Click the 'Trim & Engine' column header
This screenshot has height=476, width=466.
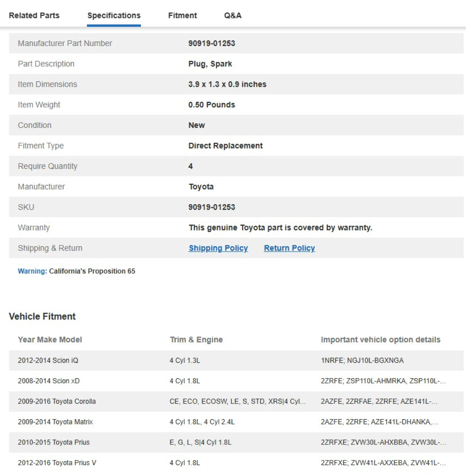point(196,340)
